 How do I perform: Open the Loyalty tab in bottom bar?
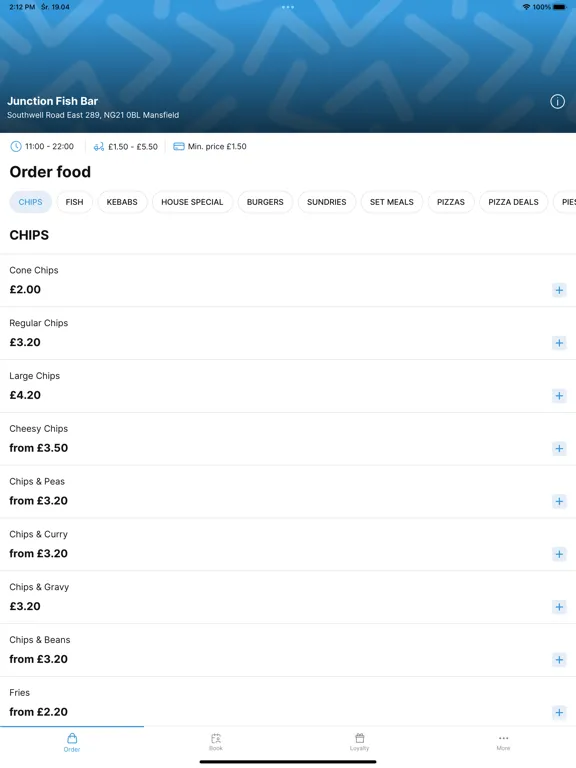tap(360, 742)
